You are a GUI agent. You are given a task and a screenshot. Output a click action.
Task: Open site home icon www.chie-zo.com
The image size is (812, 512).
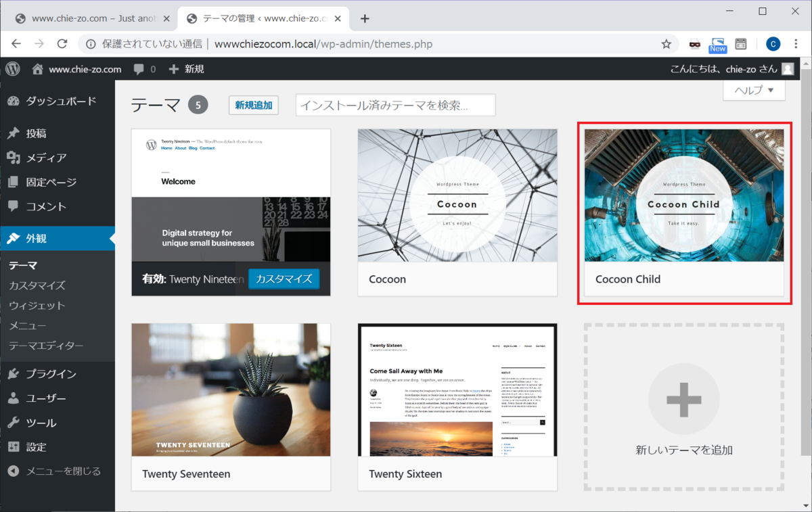[37, 69]
